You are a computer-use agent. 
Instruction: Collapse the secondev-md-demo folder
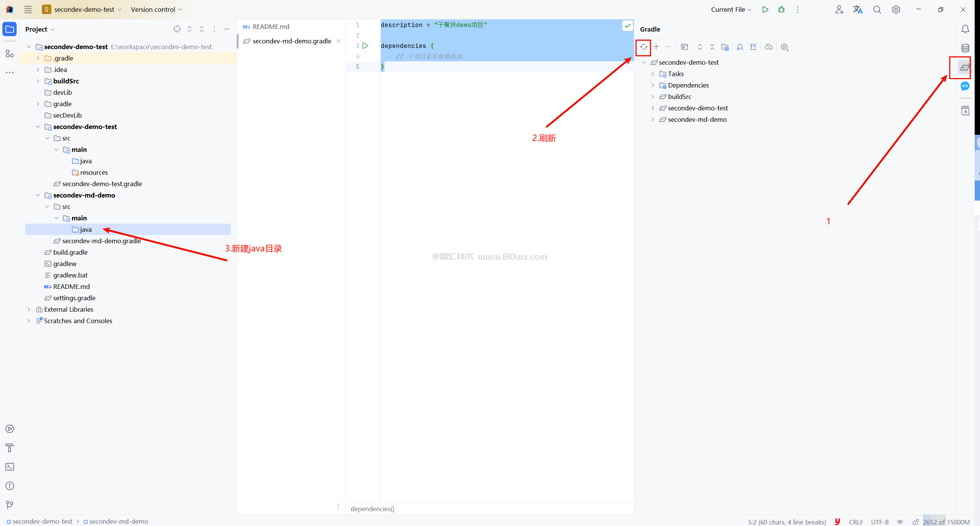point(38,195)
